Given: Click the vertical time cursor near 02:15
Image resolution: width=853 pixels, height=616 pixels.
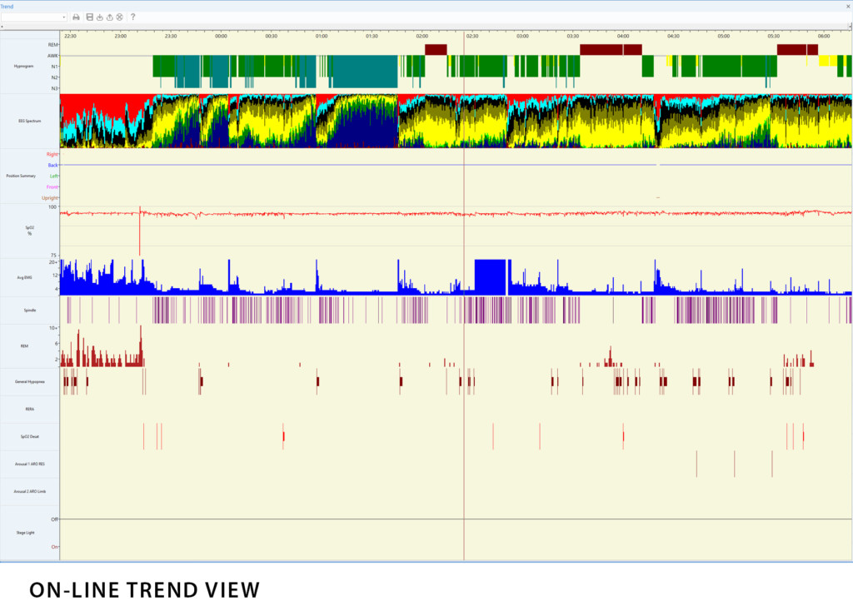Looking at the screenshot, I should 463,333.
